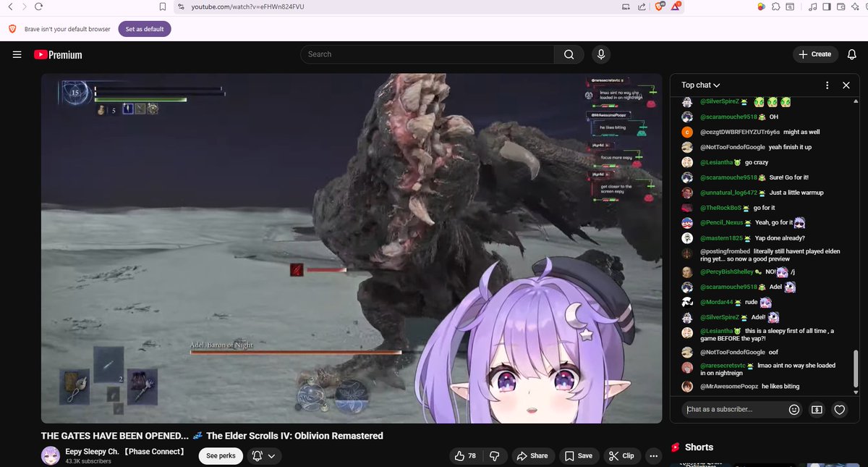Open Eepy Sleepy Ch. channel avatar
Screen dimensions: 868x467
[51, 455]
